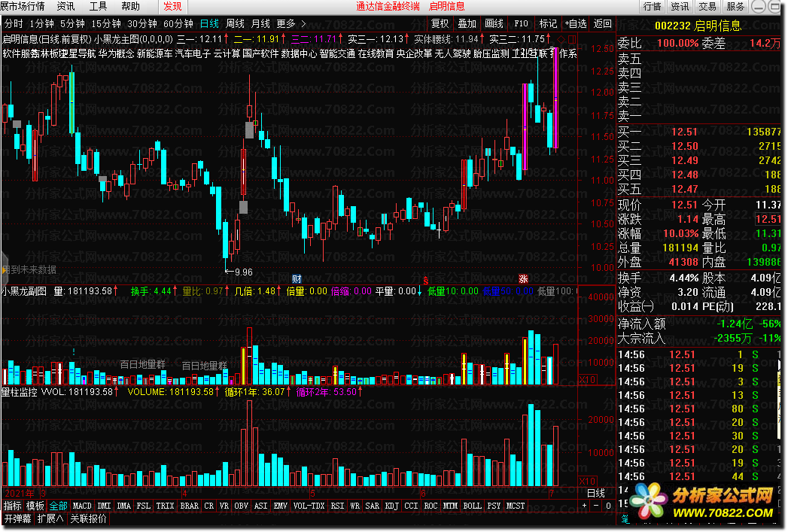Image resolution: width=788 pixels, height=532 pixels.
Task: Open the 复权 options
Action: [x=440, y=23]
